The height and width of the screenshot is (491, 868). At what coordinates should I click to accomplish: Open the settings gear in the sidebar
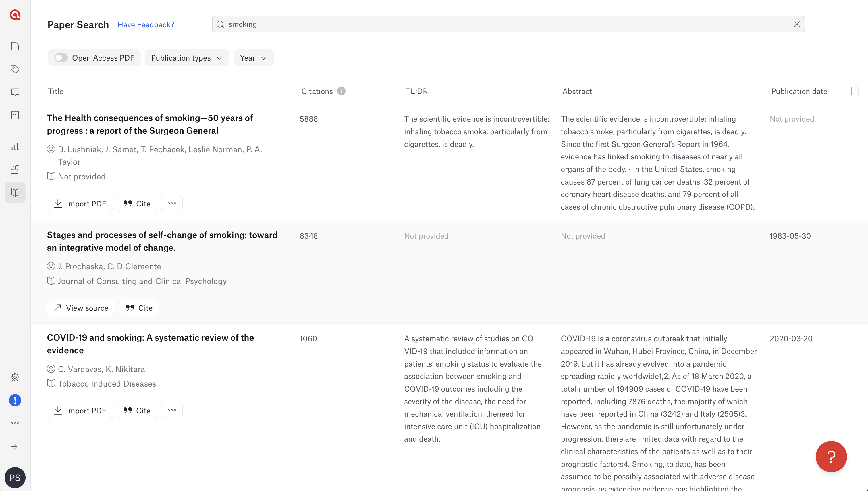pos(15,377)
